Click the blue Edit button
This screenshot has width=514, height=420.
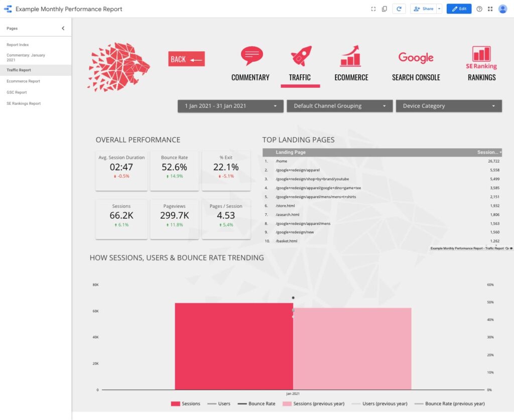[459, 9]
